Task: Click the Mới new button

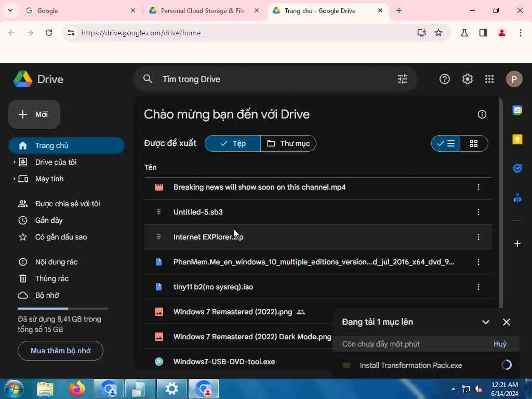Action: 34,114
